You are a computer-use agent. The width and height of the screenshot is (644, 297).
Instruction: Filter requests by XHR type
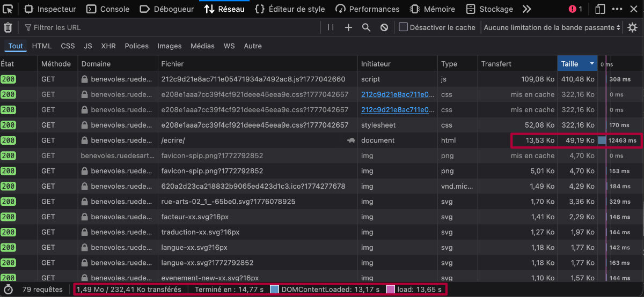click(108, 46)
